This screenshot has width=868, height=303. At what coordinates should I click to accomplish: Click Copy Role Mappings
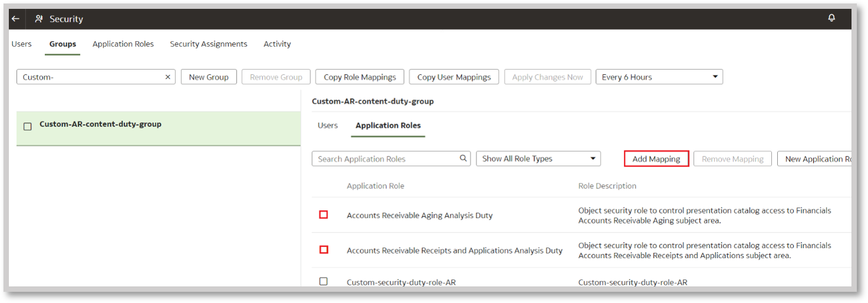360,77
